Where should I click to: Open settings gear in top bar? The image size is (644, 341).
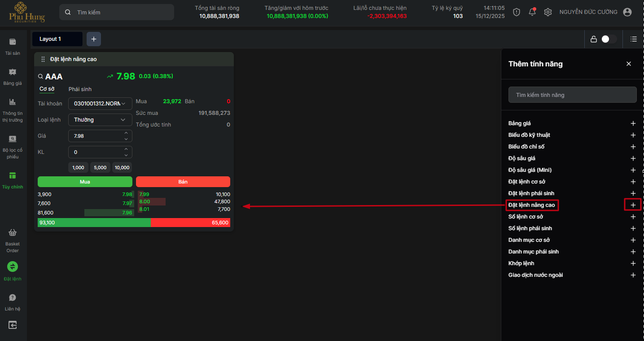[548, 12]
